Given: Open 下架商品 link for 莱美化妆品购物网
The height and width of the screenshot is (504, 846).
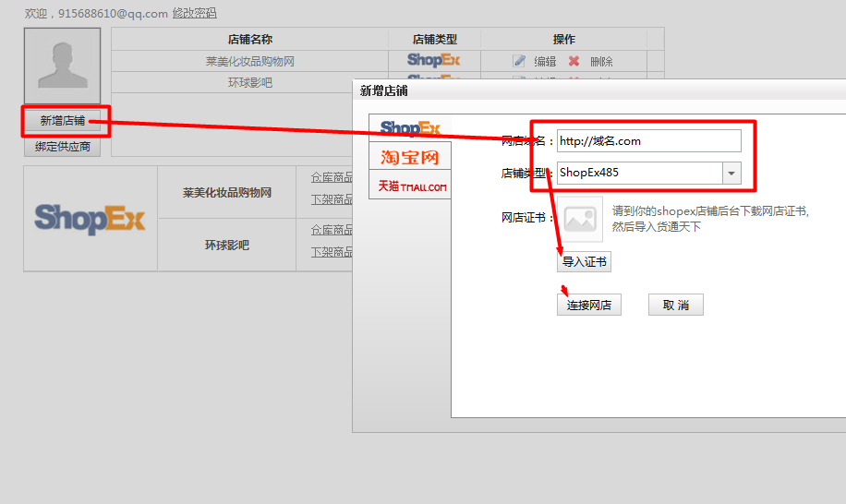Looking at the screenshot, I should tap(332, 199).
